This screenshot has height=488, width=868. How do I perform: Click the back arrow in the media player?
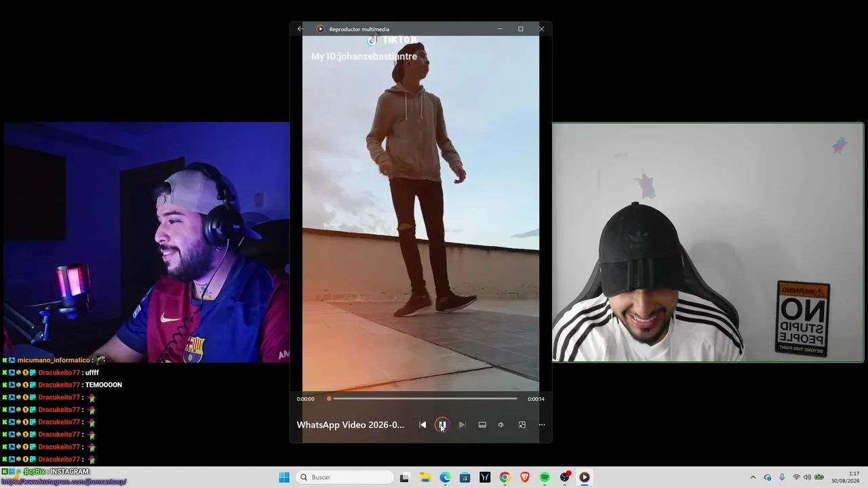[x=300, y=29]
